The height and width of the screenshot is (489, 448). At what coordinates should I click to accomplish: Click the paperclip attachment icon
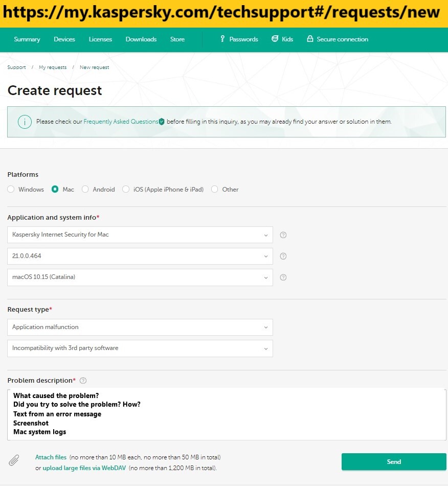pos(14,460)
